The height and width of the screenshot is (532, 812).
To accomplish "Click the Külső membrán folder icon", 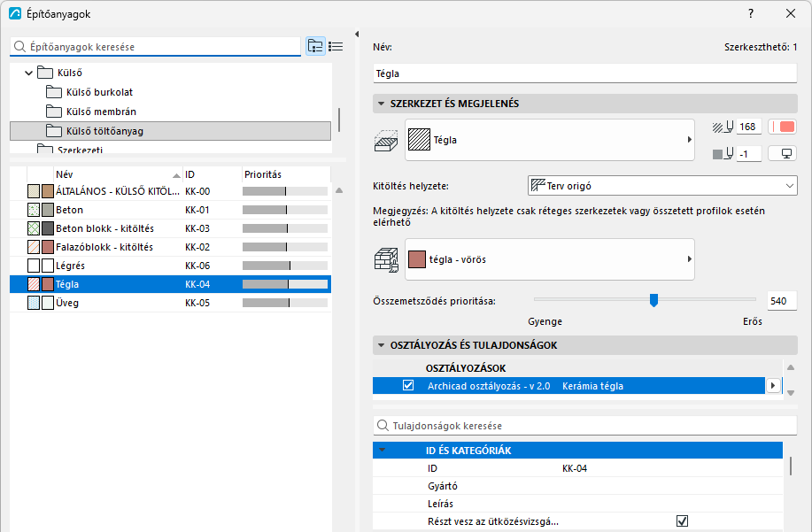I will pos(54,112).
